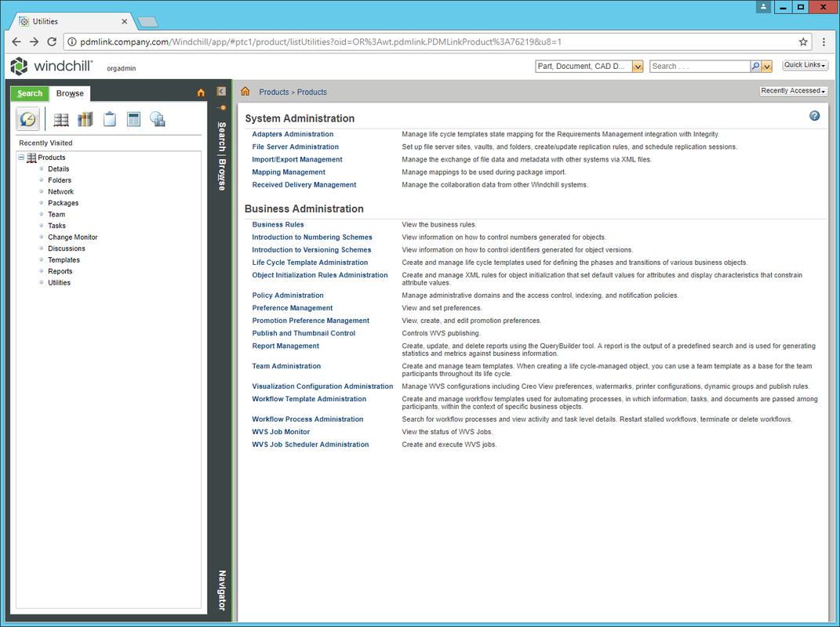This screenshot has height=627, width=840.
Task: Open Policy Administration link
Action: pyautogui.click(x=288, y=295)
